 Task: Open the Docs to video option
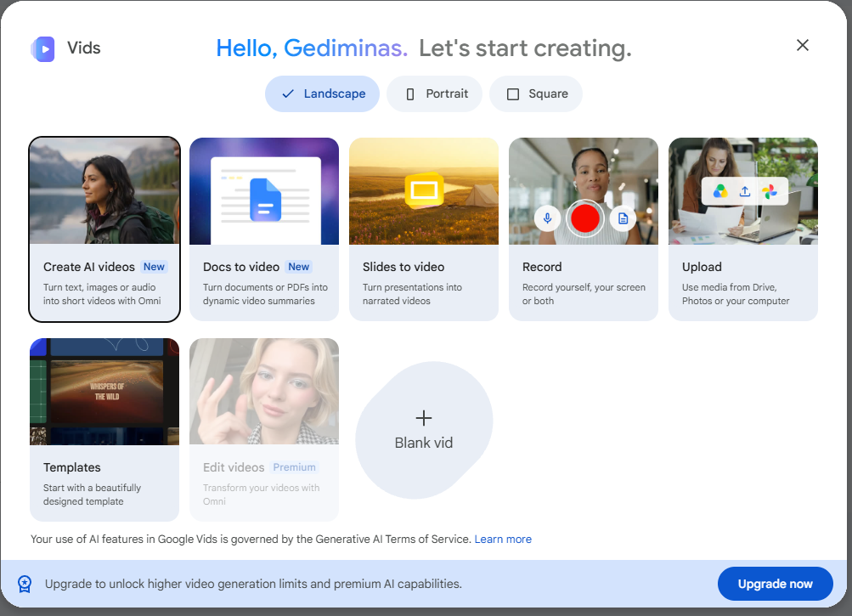(x=264, y=229)
